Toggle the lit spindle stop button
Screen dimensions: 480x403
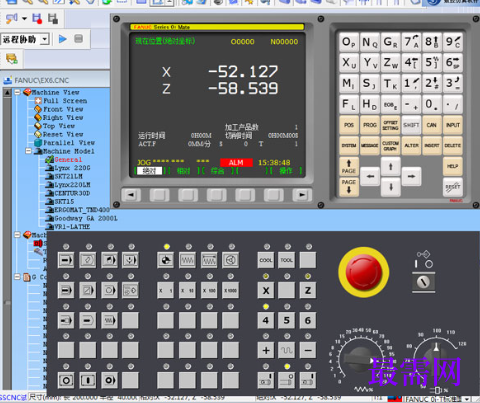click(x=287, y=380)
